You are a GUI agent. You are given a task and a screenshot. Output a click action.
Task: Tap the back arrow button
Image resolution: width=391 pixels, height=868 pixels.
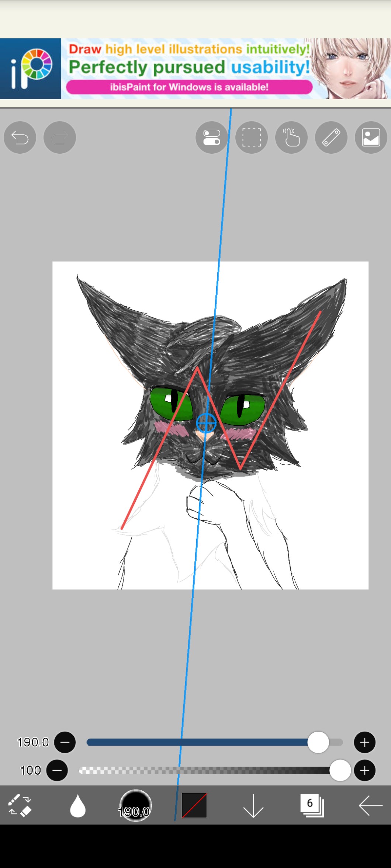(370, 805)
